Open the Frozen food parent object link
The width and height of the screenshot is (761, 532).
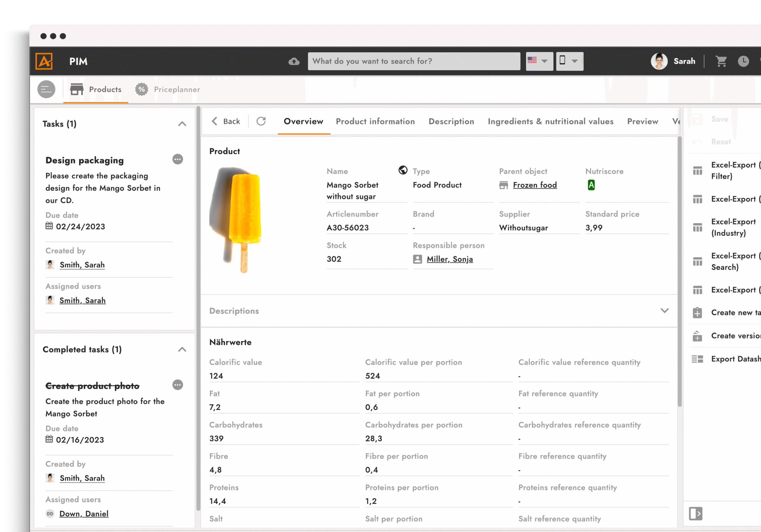[534, 185]
